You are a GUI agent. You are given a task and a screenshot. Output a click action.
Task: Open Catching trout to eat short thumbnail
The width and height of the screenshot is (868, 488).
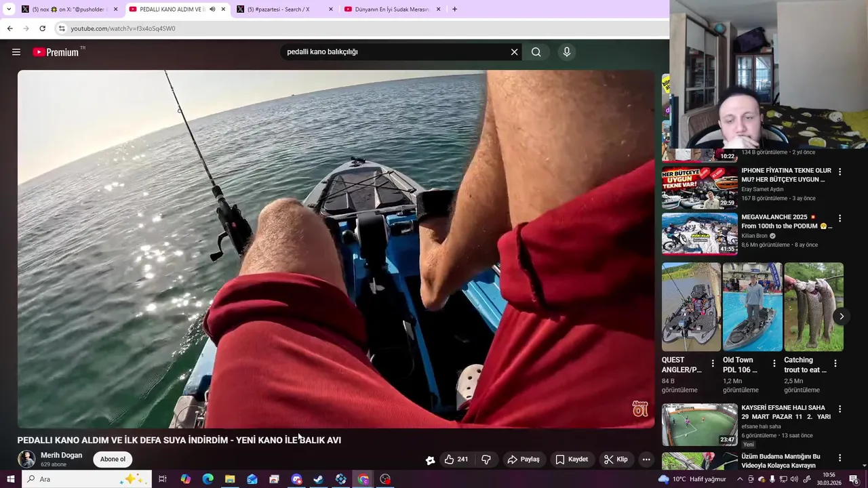point(814,307)
